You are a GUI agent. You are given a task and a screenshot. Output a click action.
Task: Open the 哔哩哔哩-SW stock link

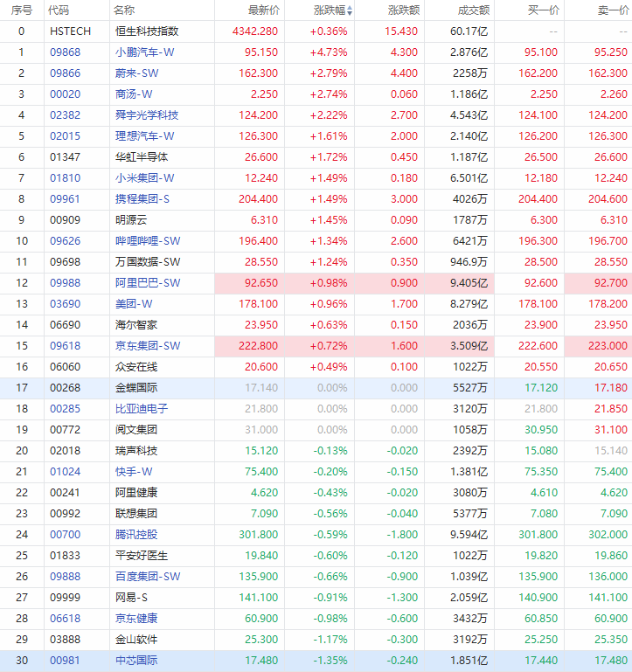[148, 241]
